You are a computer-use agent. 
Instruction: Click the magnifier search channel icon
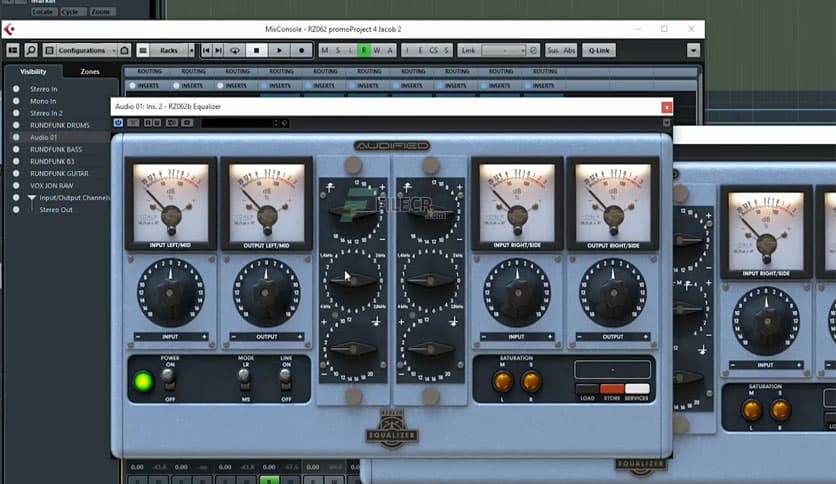(x=31, y=50)
